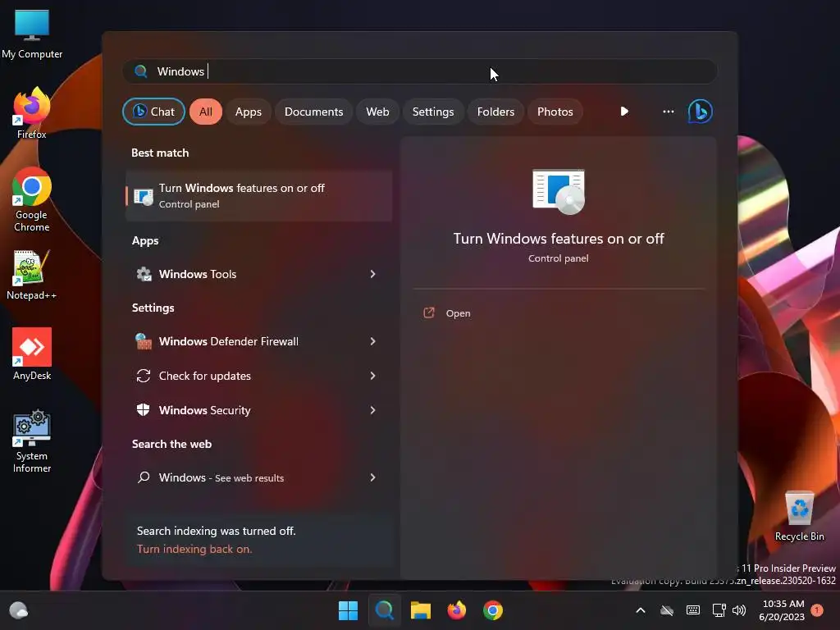Click the touch keyboard tray icon

[x=692, y=610]
